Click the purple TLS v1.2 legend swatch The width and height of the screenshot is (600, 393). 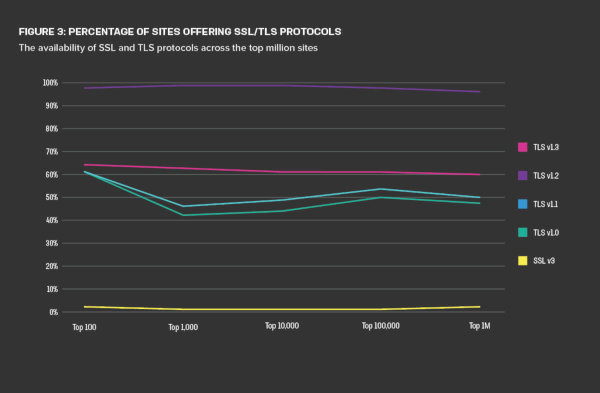[522, 176]
